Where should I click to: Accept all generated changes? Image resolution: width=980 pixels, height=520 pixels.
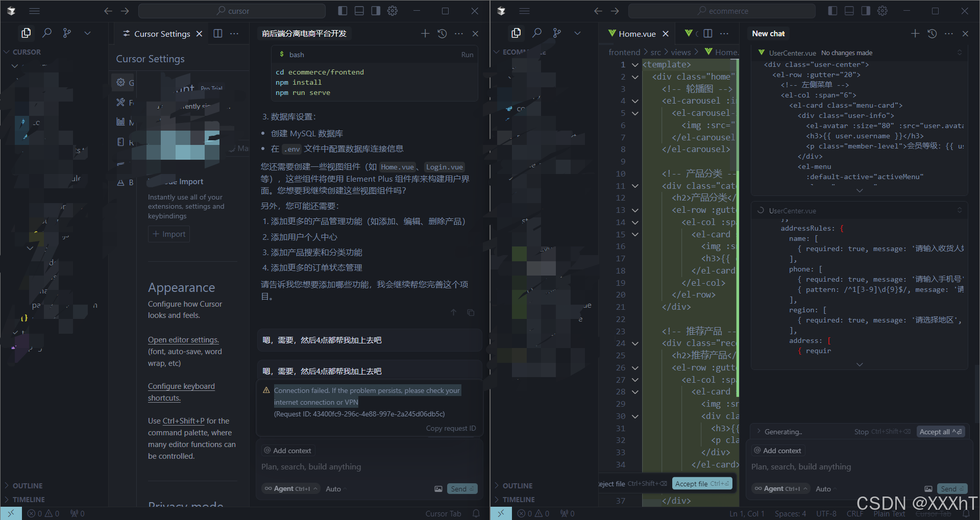click(x=941, y=432)
